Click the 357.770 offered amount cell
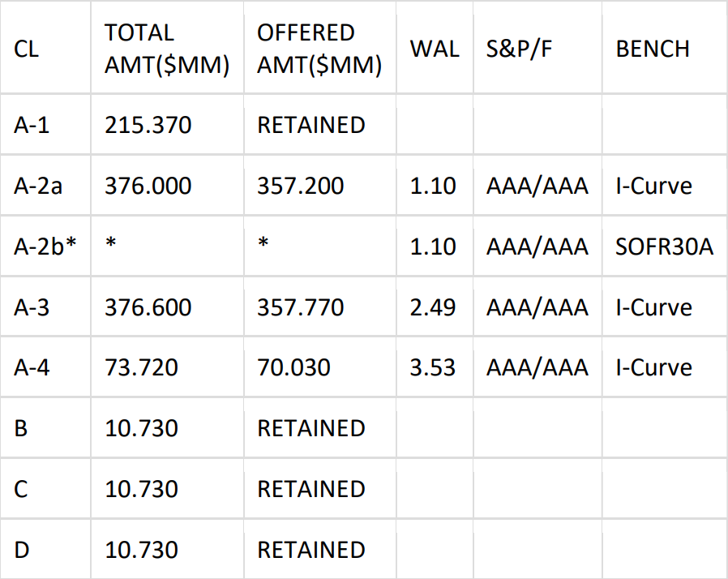 coord(301,307)
